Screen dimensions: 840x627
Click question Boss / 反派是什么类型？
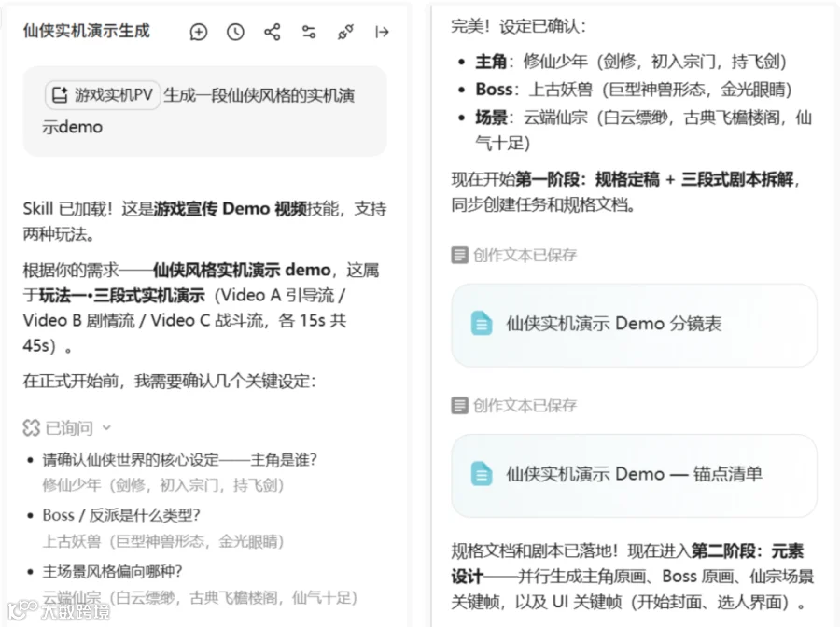click(x=121, y=515)
